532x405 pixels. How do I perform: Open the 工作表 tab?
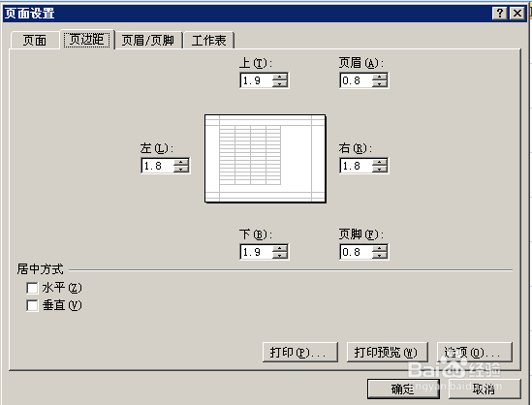click(x=208, y=41)
